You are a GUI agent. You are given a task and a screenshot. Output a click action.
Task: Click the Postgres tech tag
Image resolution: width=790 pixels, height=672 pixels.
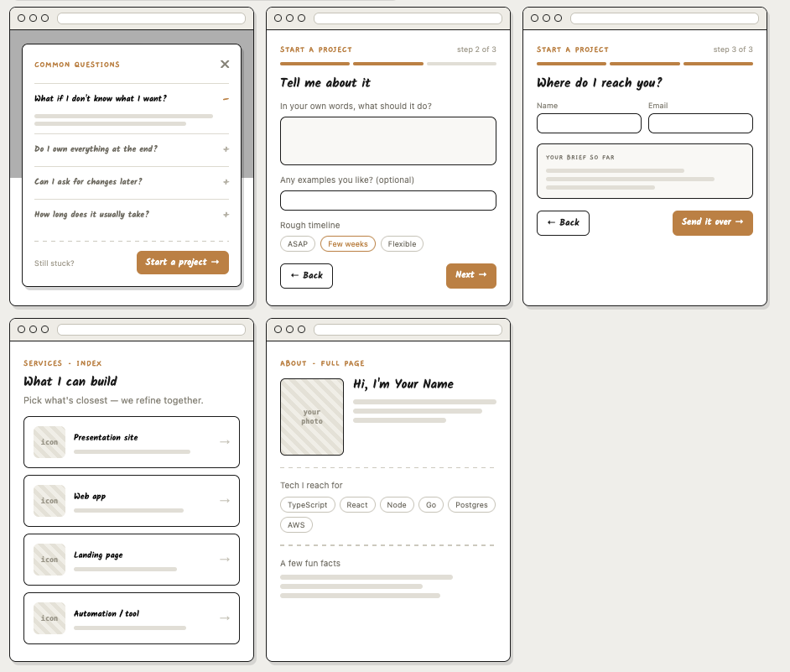click(471, 505)
